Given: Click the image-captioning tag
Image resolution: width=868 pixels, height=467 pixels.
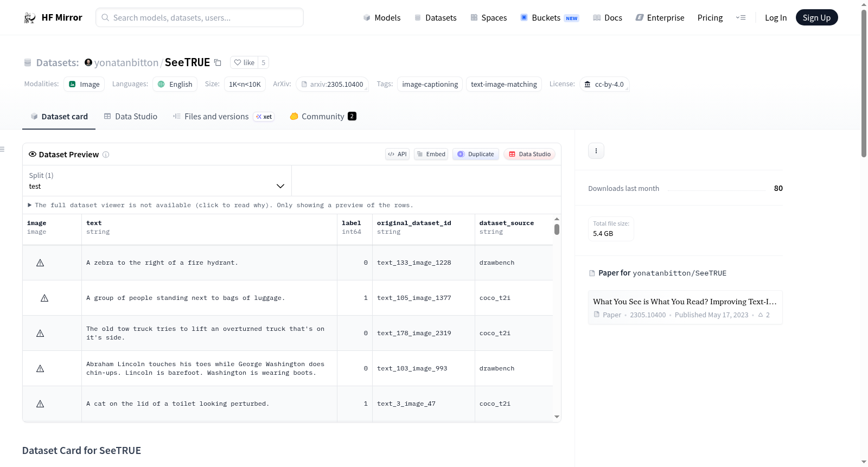Looking at the screenshot, I should pos(430,84).
